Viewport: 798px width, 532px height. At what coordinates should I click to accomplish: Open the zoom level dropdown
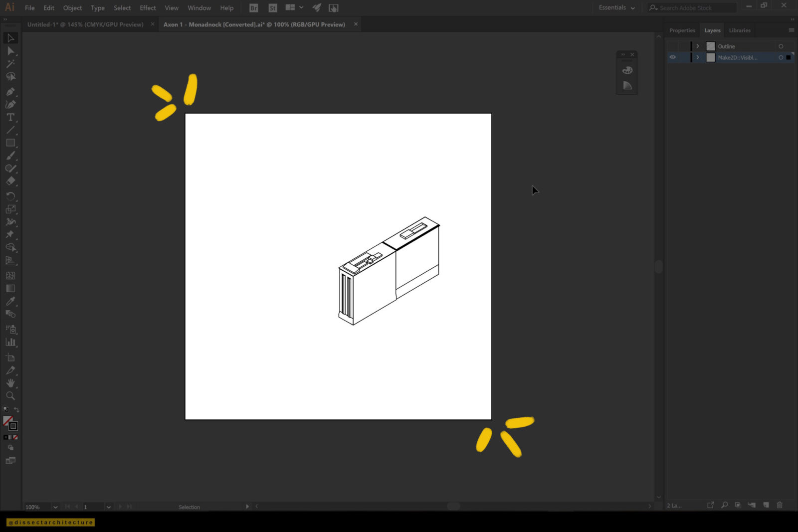[55, 507]
